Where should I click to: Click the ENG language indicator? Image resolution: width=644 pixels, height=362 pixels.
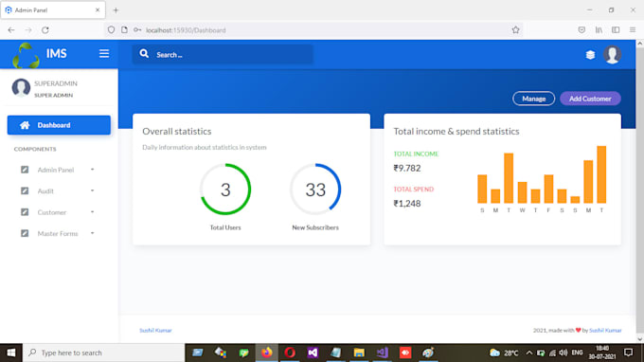[577, 353]
